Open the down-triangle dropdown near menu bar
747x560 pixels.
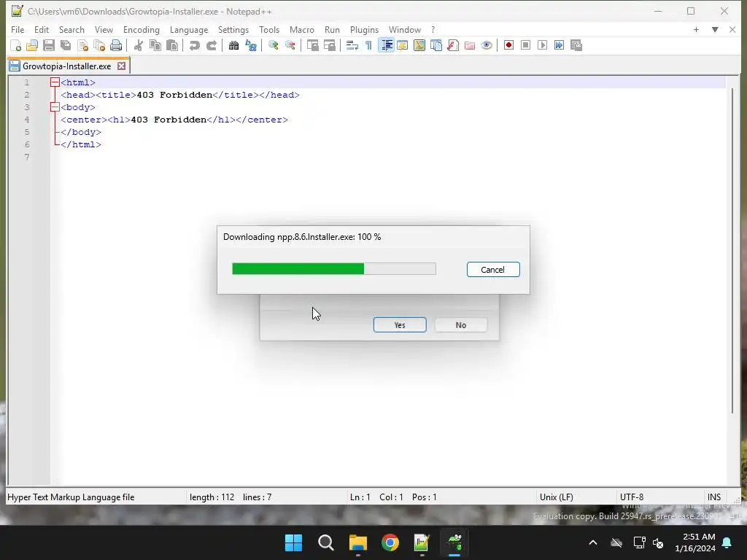pos(715,29)
